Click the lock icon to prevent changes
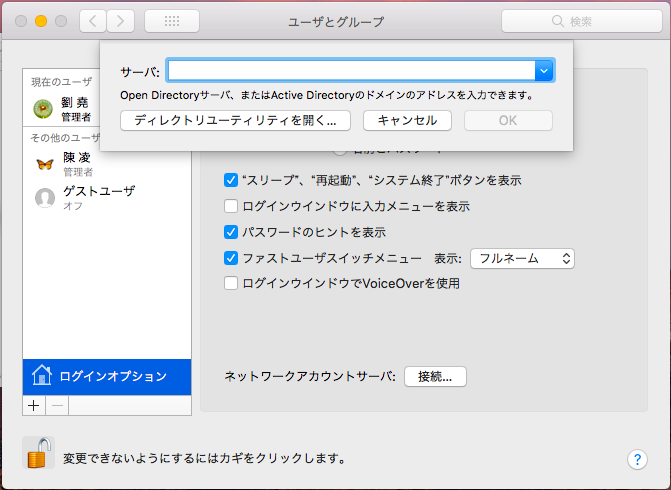671x490 pixels. [38, 453]
